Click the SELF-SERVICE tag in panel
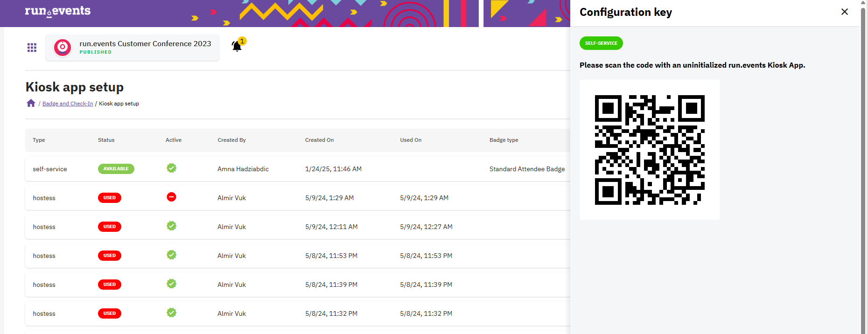This screenshot has width=868, height=334. 601,43
